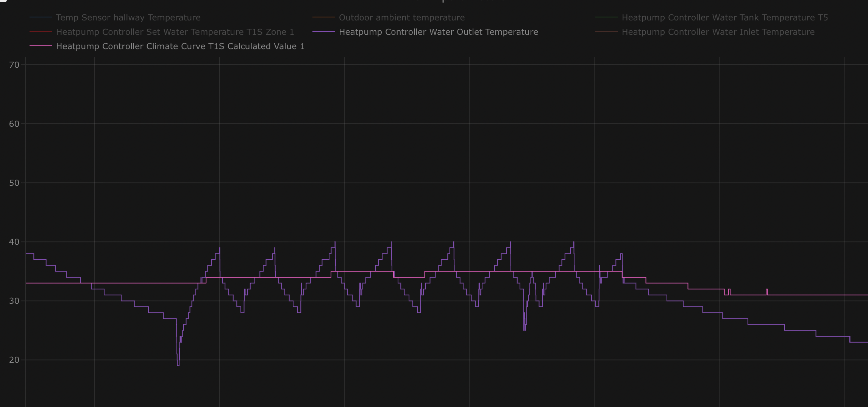The height and width of the screenshot is (407, 868).
Task: Click the purple Water Outlet legend line swatch
Action: pos(324,32)
